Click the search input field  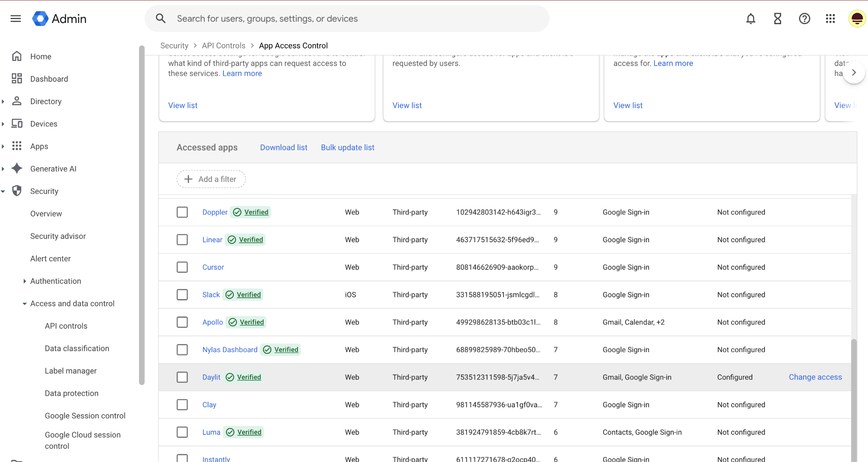(347, 19)
